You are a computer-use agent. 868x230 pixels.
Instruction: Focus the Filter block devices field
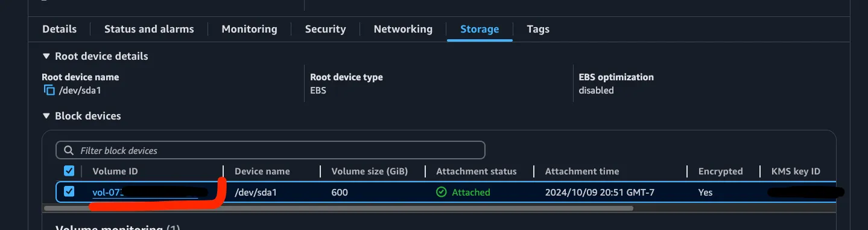click(x=270, y=150)
